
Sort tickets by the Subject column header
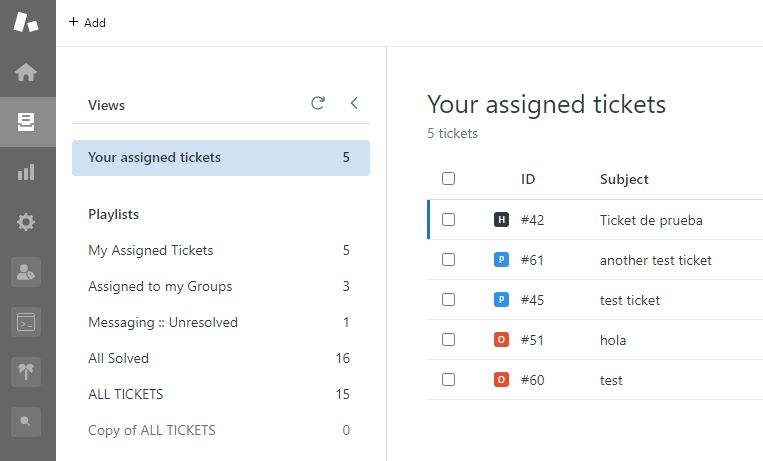(624, 179)
